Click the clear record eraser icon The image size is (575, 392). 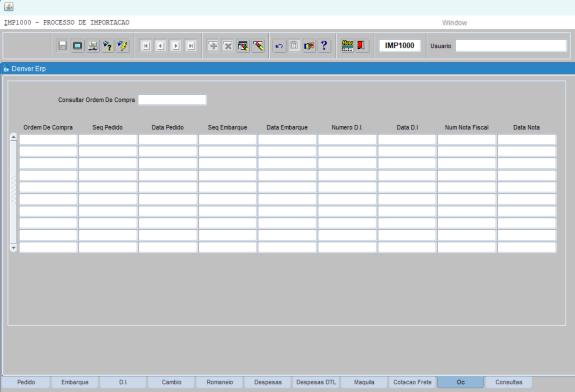point(258,46)
